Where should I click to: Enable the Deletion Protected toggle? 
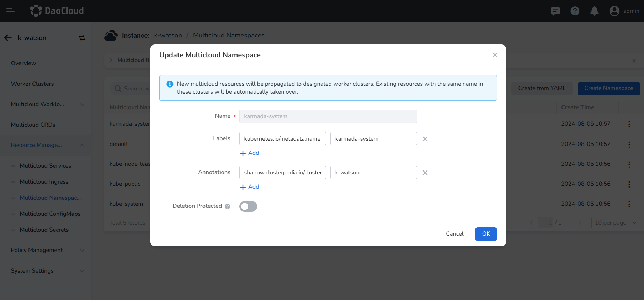click(248, 206)
